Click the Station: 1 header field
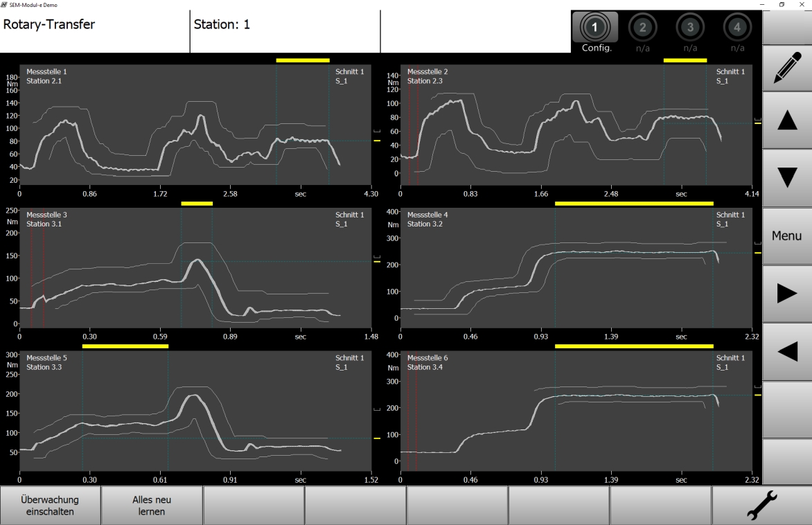The width and height of the screenshot is (812, 525). (x=285, y=25)
